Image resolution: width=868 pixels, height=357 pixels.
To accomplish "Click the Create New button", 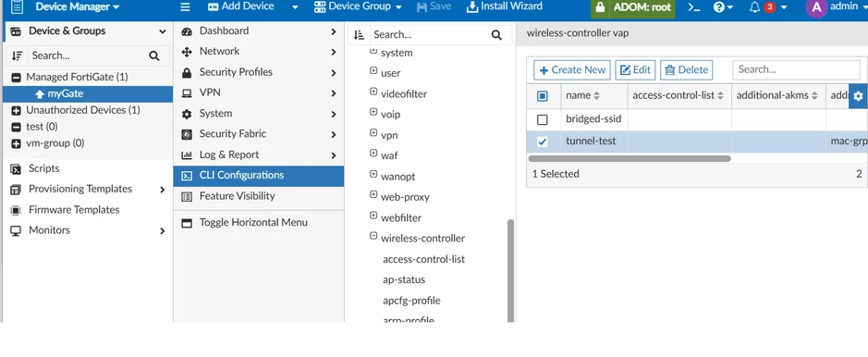I will (x=572, y=70).
